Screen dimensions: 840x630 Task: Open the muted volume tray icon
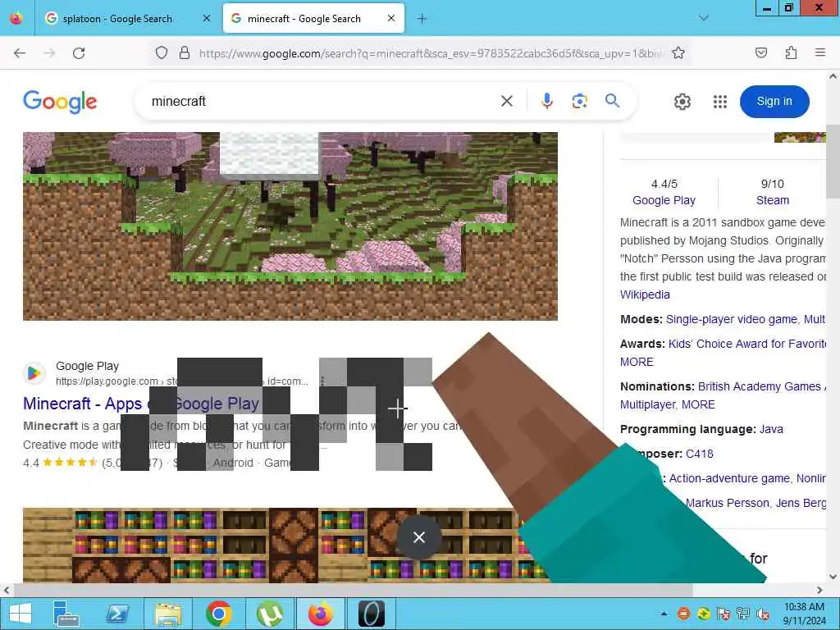click(x=763, y=614)
